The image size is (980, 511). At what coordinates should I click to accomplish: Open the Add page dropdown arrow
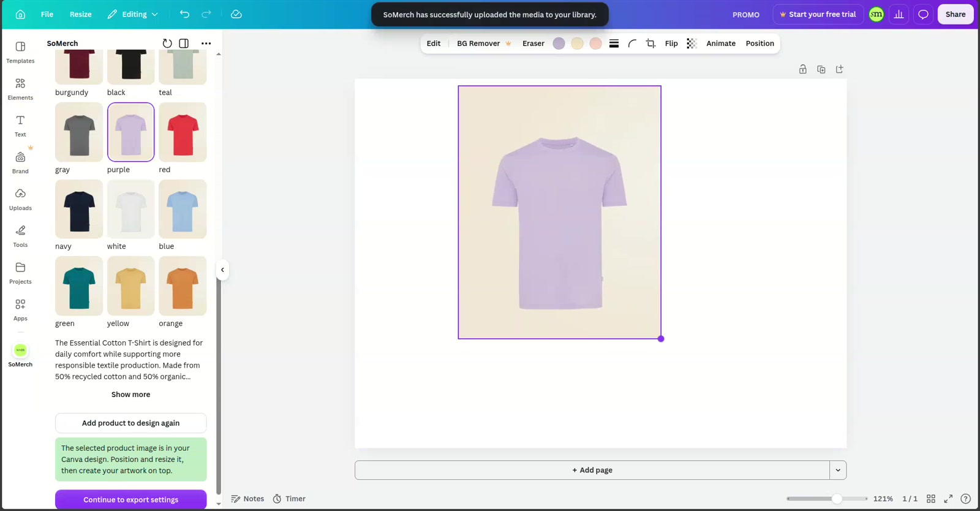838,470
